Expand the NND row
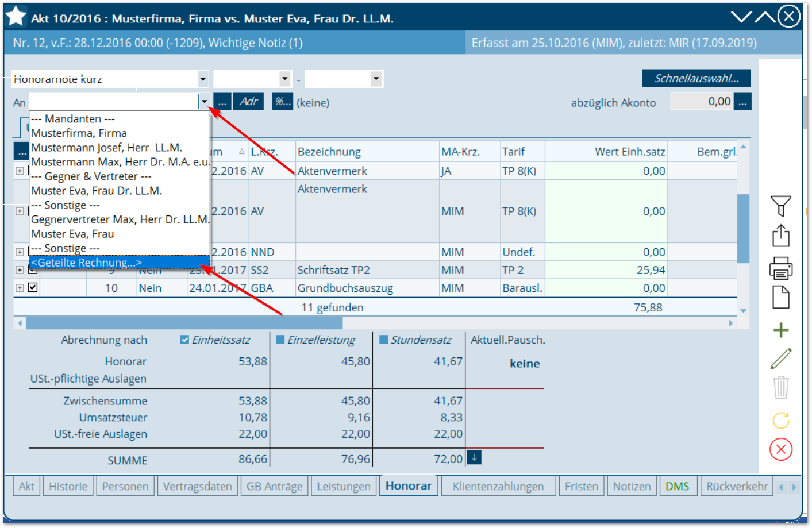 pos(20,252)
